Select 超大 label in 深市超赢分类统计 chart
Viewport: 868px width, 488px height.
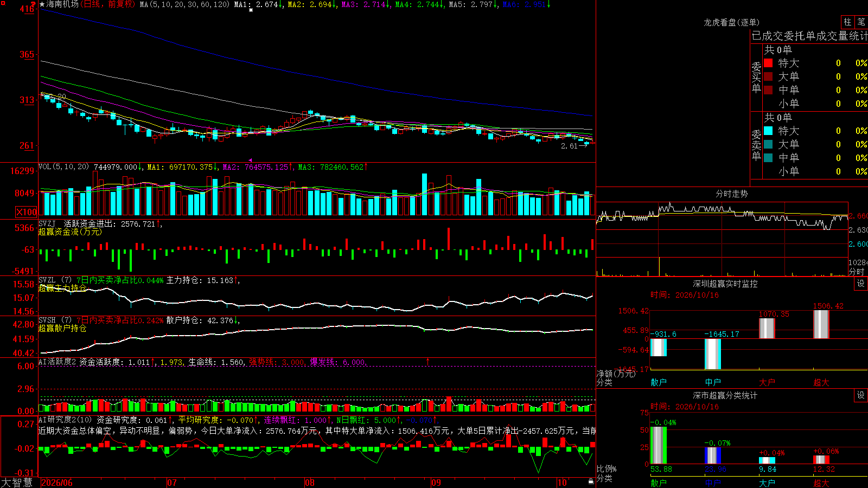[x=821, y=483]
